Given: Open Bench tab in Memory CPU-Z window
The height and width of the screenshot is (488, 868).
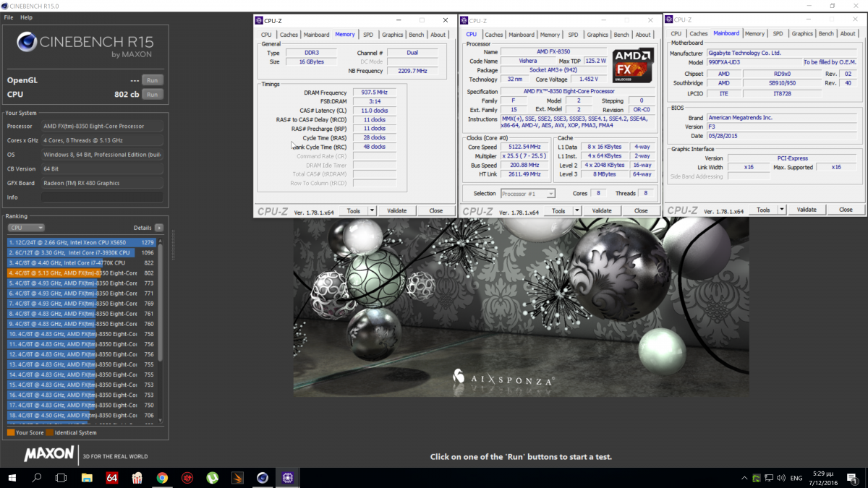Looking at the screenshot, I should click(x=416, y=35).
